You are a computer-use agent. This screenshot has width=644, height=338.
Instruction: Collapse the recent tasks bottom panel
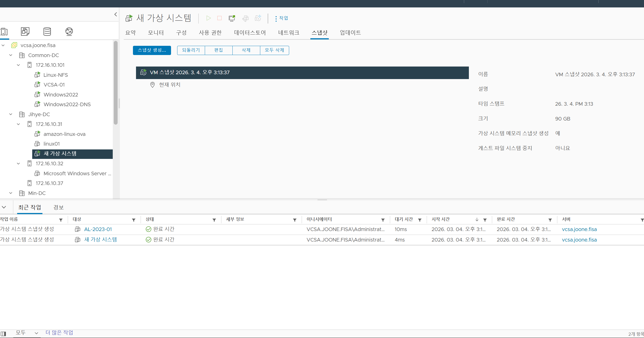[x=4, y=207]
